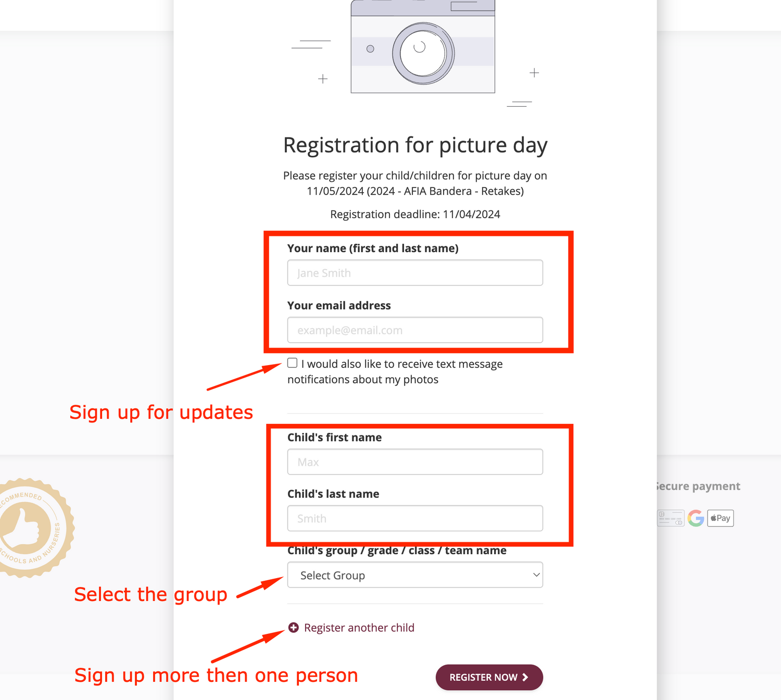This screenshot has width=781, height=700.
Task: Click the text message notifications label text
Action: point(395,372)
